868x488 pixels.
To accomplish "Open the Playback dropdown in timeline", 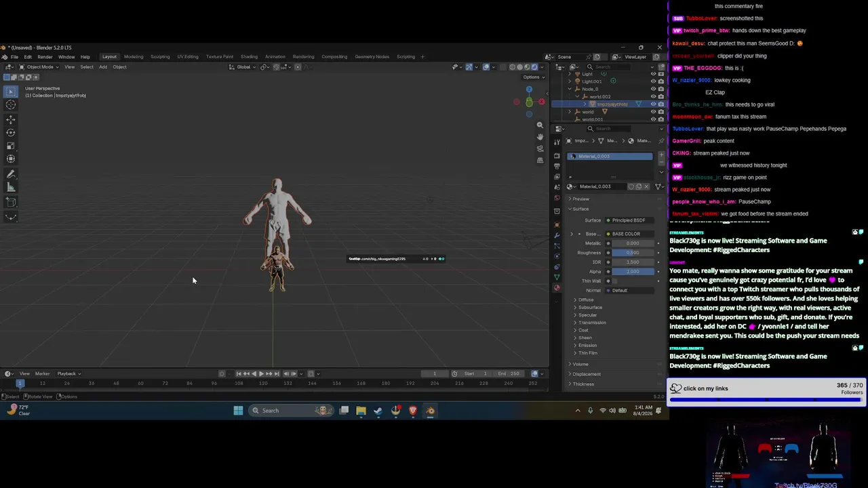I will [69, 373].
